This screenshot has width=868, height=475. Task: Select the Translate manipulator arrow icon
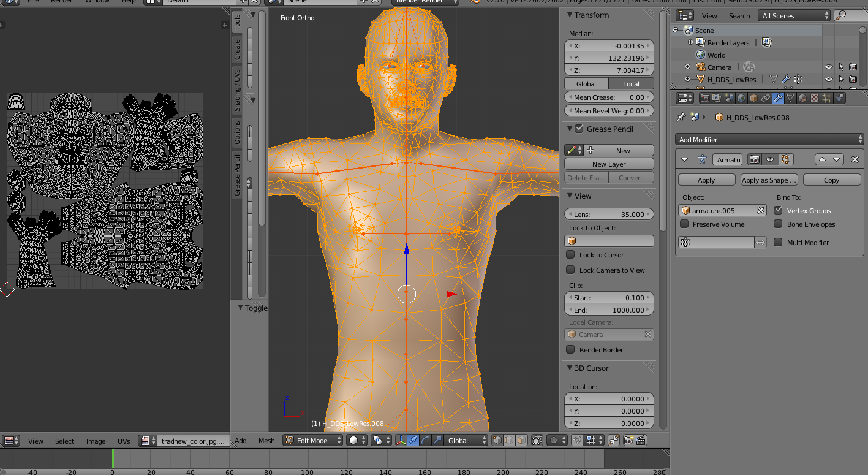pyautogui.click(x=413, y=440)
